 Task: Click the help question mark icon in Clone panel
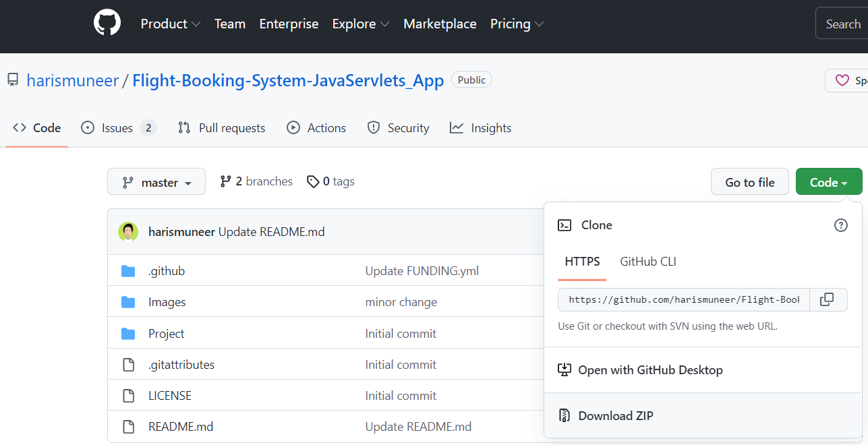(x=841, y=225)
